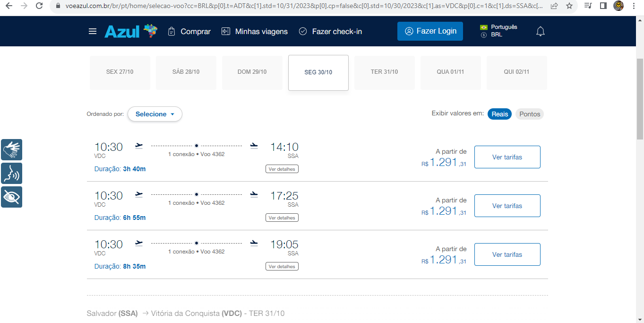Screen dimensions: 644x323
Task: Click the Fazer Login button
Action: (430, 31)
